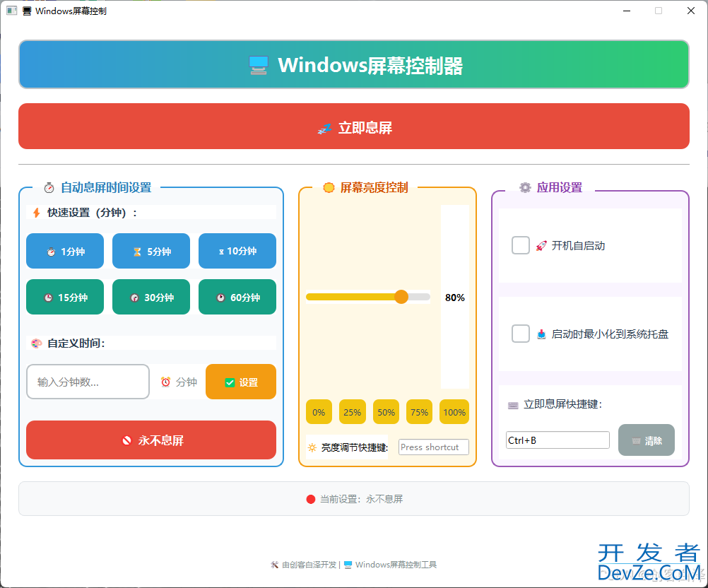Click the small sun icon beside 亮度调节快捷键
708x588 pixels.
(312, 447)
